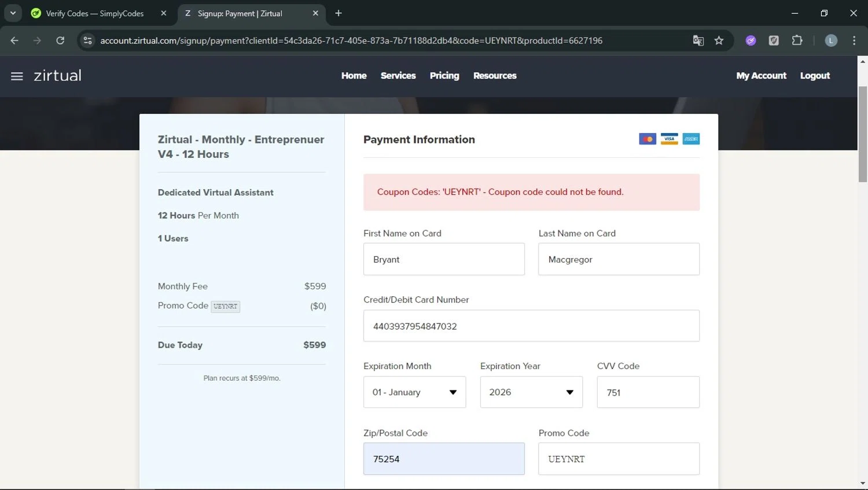
Task: Focus CVV Code field
Action: [648, 392]
